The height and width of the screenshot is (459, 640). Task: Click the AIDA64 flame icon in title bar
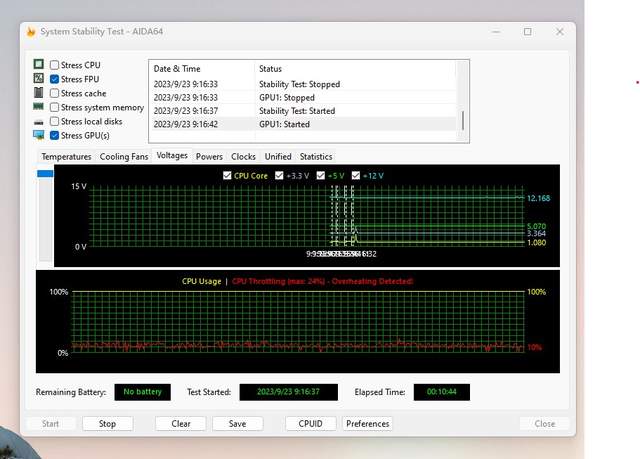click(31, 31)
